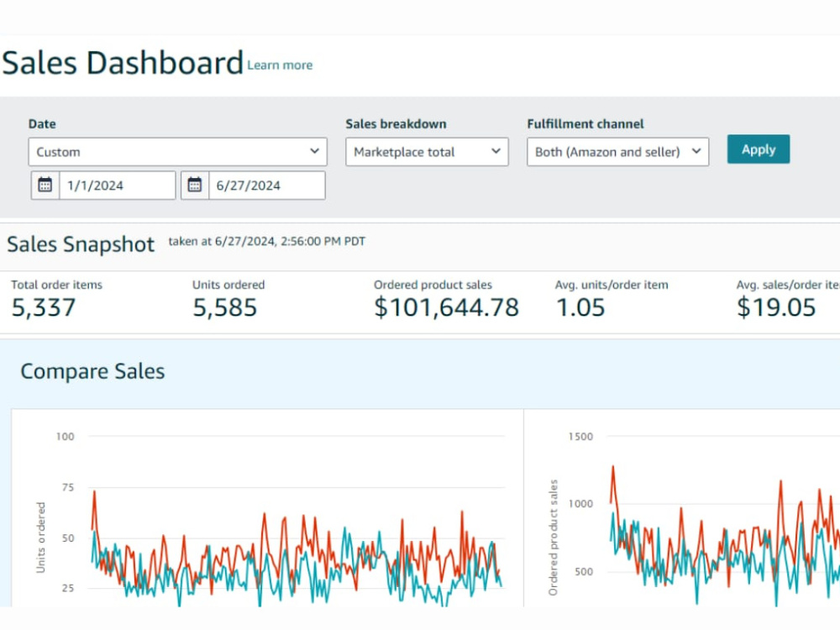
Task: Select the Total order items value 5,337
Action: click(x=44, y=307)
